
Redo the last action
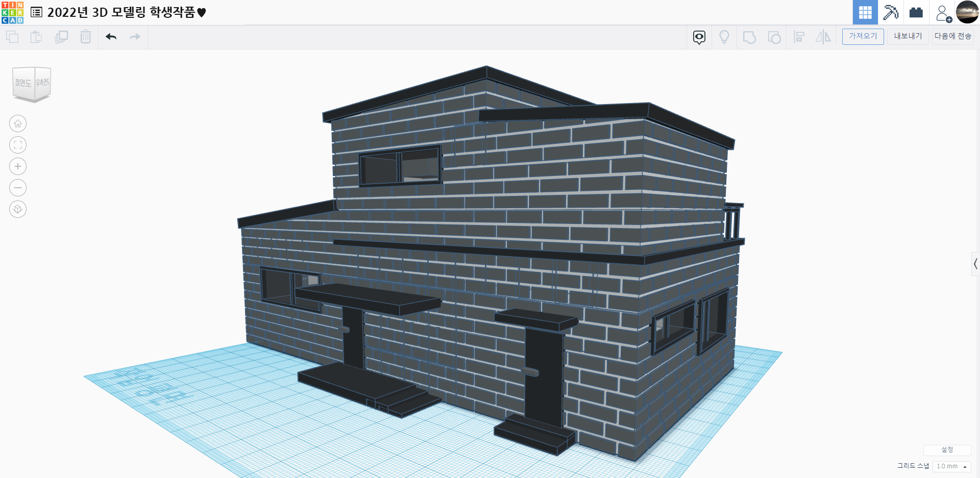[135, 37]
